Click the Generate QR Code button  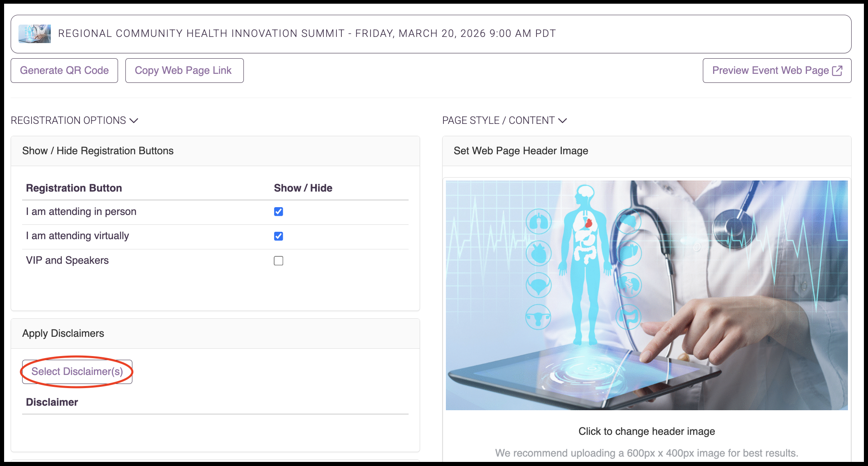coord(64,71)
